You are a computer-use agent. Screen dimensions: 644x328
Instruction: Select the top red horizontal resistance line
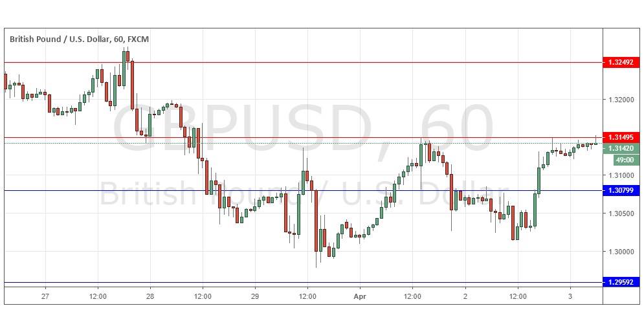click(324, 63)
